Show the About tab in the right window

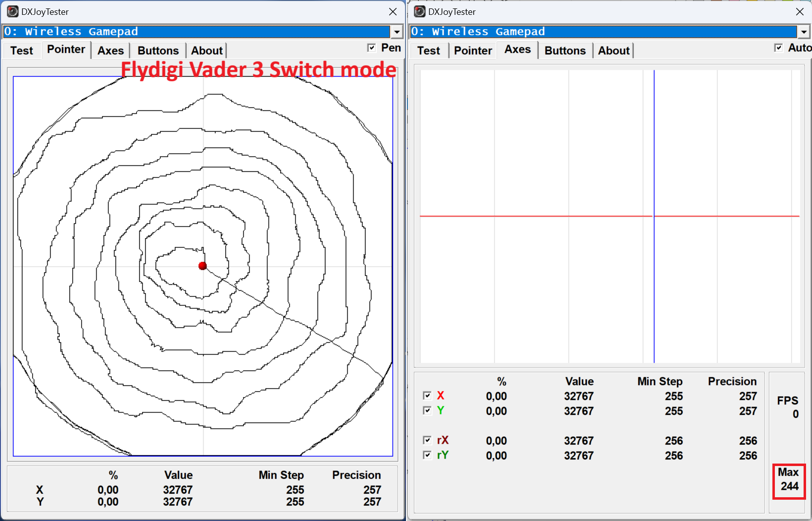click(x=614, y=51)
